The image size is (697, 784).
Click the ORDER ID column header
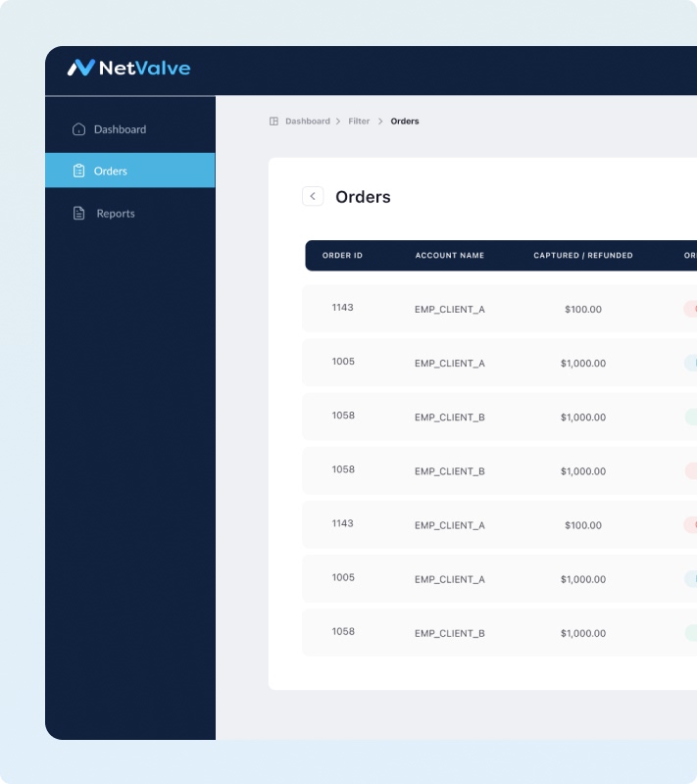(x=342, y=256)
